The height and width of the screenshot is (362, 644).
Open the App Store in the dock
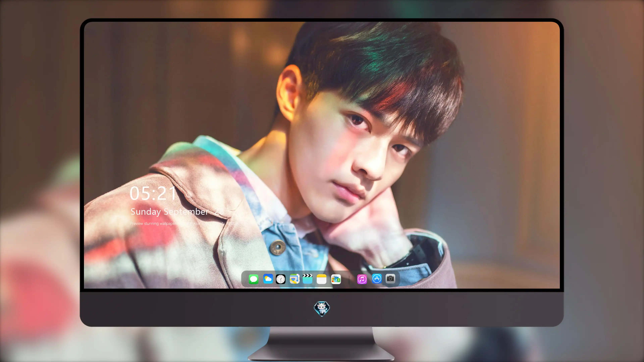click(x=377, y=279)
